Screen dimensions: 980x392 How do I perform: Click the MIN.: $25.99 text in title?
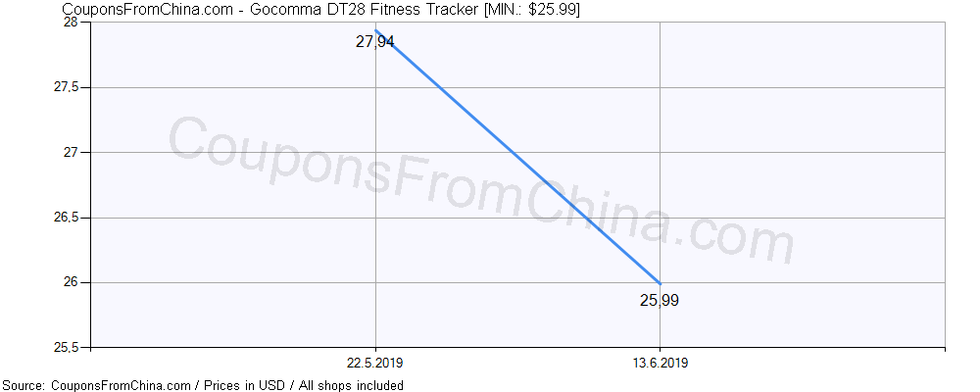529,9
